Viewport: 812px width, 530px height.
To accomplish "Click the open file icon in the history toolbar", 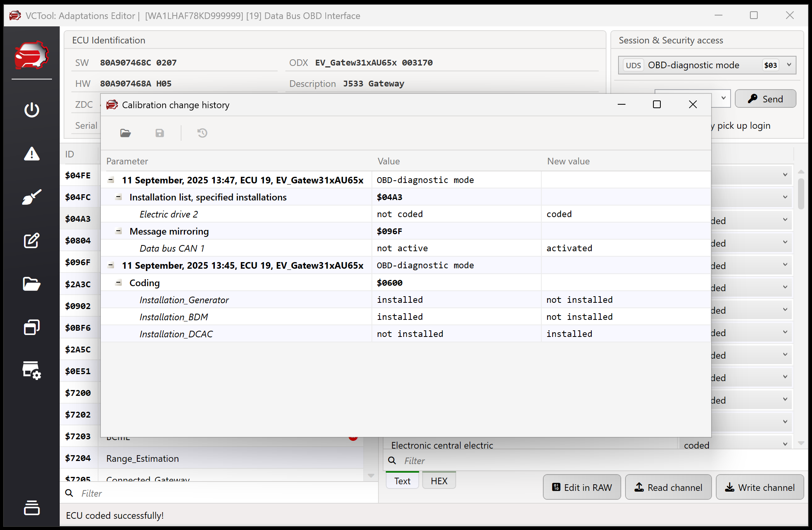I will pos(125,133).
